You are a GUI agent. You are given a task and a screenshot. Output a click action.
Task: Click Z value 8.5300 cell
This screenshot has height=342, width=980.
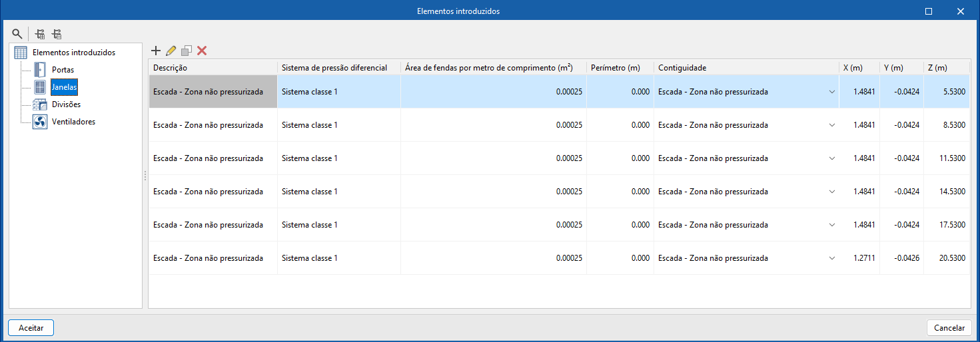pyautogui.click(x=947, y=125)
